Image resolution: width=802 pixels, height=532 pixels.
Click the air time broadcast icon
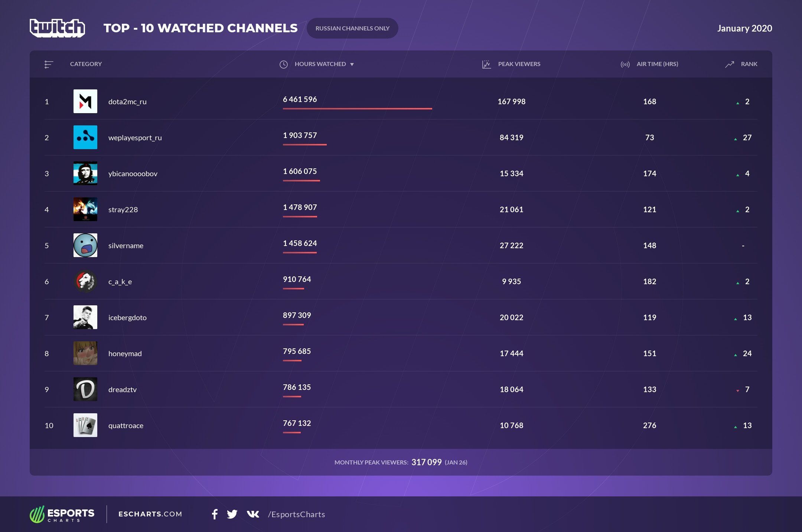click(625, 65)
